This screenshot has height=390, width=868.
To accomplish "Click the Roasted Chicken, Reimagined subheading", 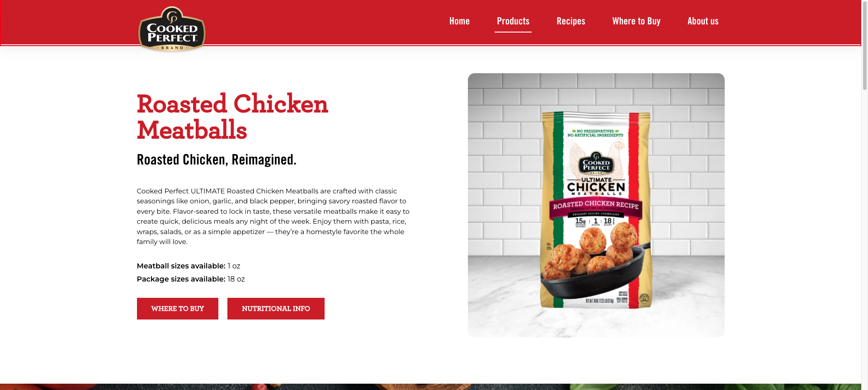I will click(217, 160).
